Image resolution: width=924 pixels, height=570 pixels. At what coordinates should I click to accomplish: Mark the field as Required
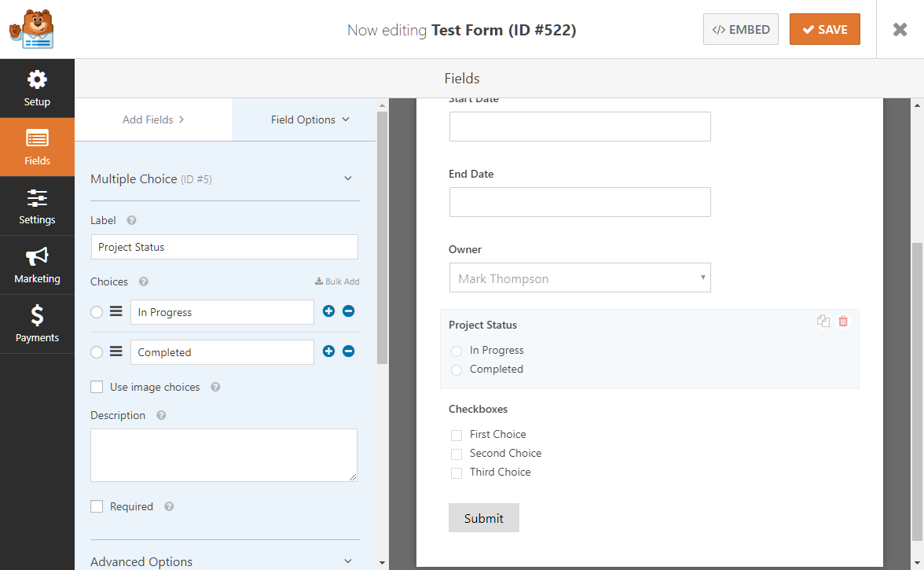(97, 506)
